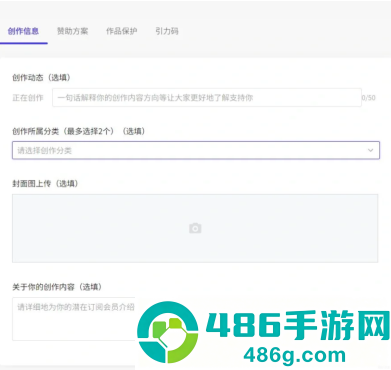391x370 pixels.
Task: Click the camera icon to upload cover
Action: (195, 228)
